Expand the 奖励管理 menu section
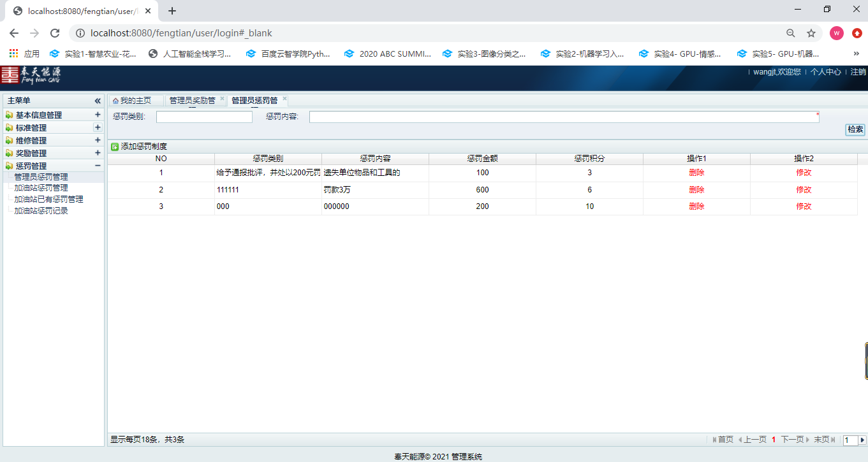This screenshot has width=868, height=462. point(98,153)
